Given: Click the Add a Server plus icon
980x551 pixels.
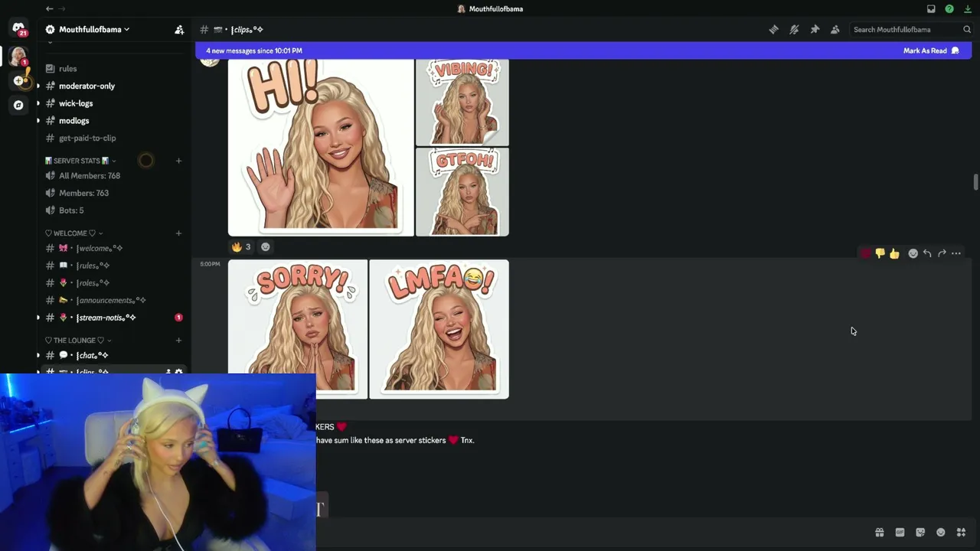Looking at the screenshot, I should click(18, 80).
